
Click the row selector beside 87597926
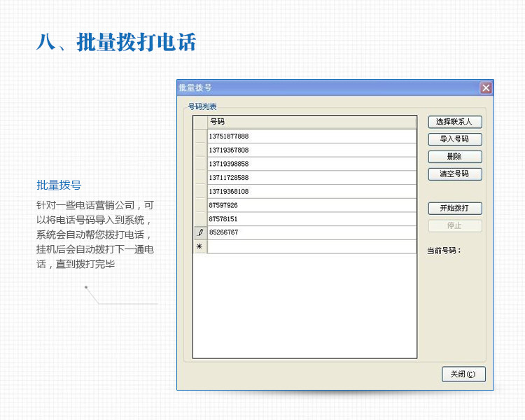tap(201, 205)
